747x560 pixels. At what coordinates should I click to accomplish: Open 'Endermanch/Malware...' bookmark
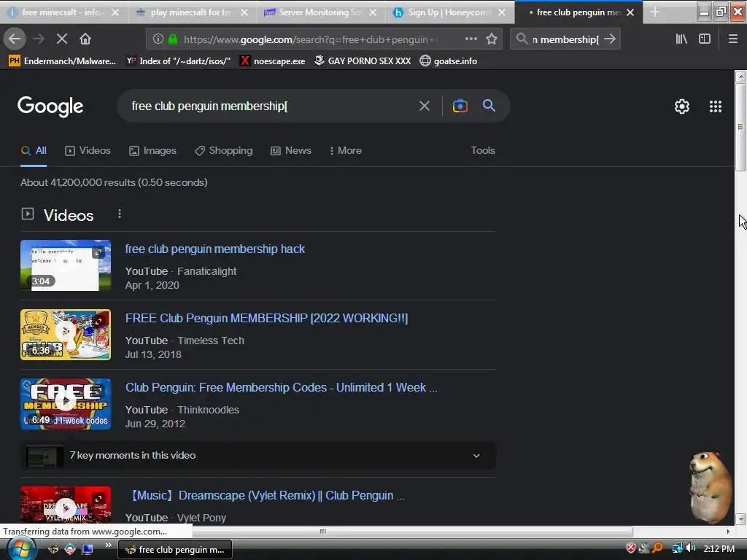click(63, 61)
